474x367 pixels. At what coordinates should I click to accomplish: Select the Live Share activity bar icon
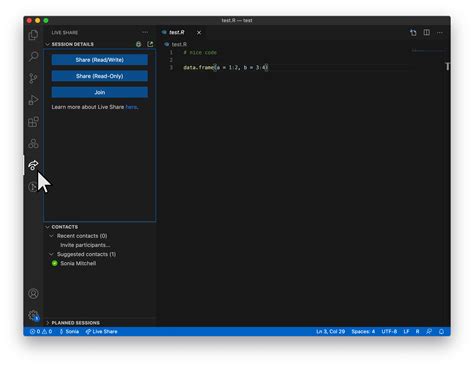(x=33, y=165)
